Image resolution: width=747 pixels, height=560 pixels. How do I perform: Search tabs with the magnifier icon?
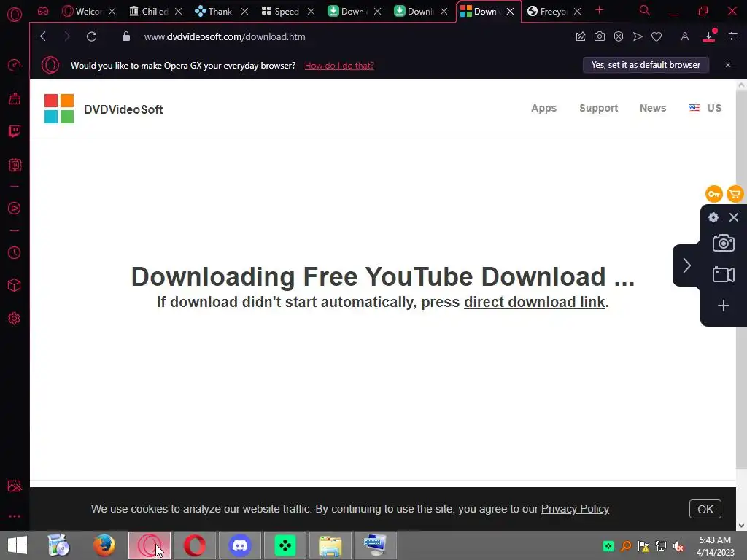[x=644, y=10]
